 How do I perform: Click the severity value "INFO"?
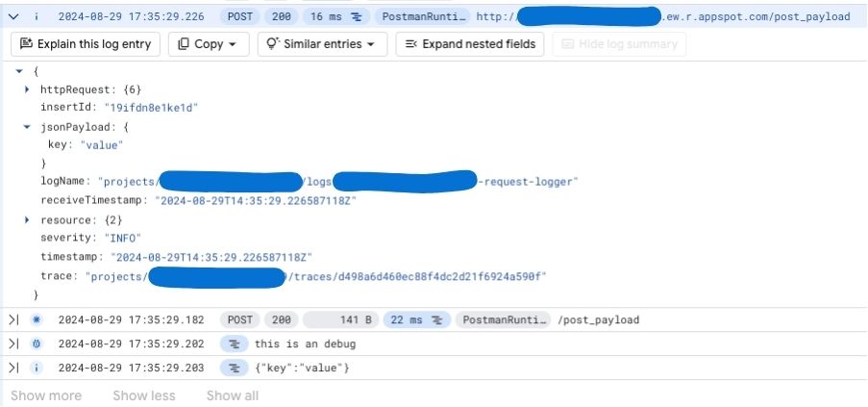(123, 238)
